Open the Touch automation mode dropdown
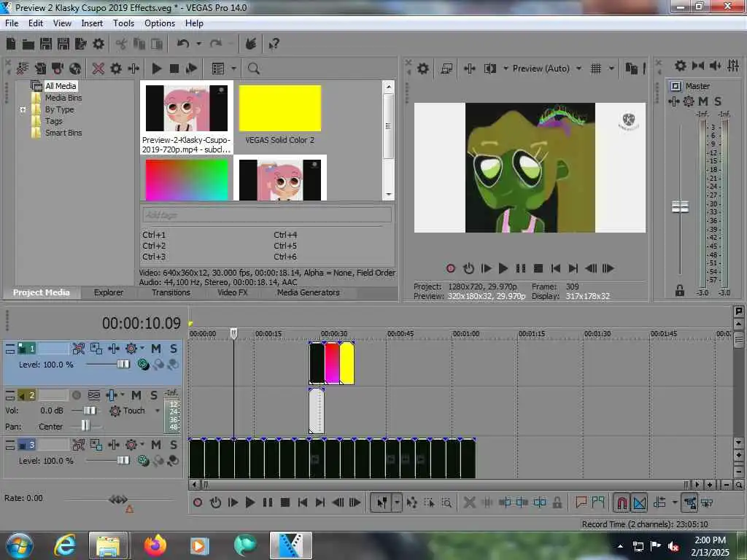This screenshot has height=560, width=747. [158, 411]
